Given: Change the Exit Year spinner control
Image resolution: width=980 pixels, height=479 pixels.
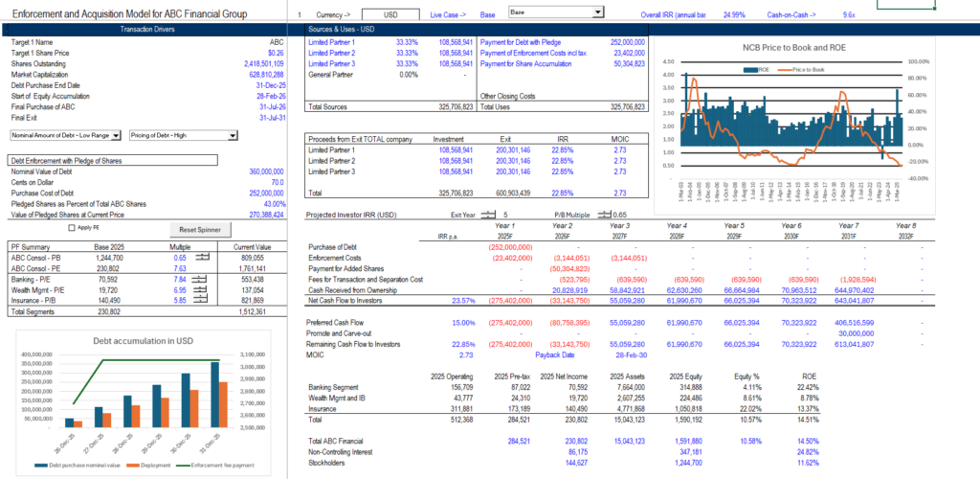Looking at the screenshot, I should point(489,215).
